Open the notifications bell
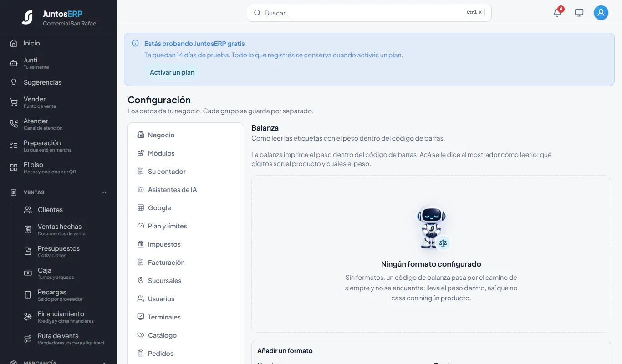The width and height of the screenshot is (622, 364). [557, 13]
